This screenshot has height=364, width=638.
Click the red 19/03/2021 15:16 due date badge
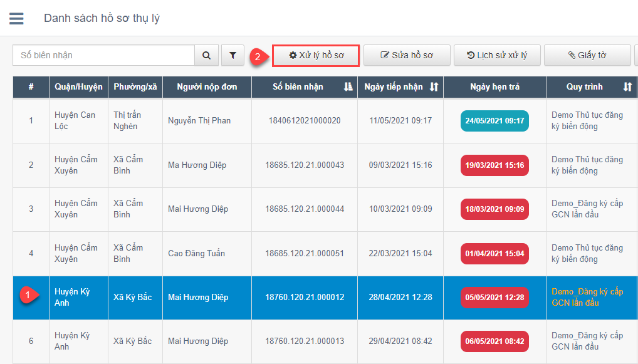pos(494,165)
